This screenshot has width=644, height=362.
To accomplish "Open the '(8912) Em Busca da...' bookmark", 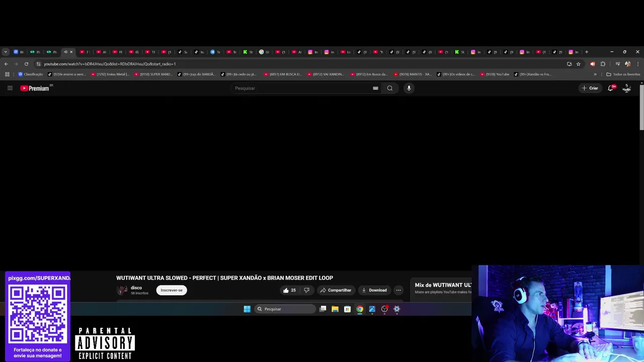I will 369,74.
